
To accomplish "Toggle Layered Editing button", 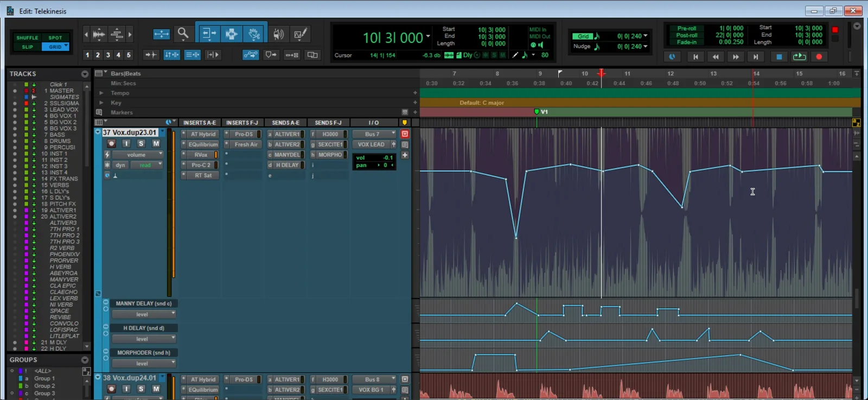I will [x=312, y=55].
